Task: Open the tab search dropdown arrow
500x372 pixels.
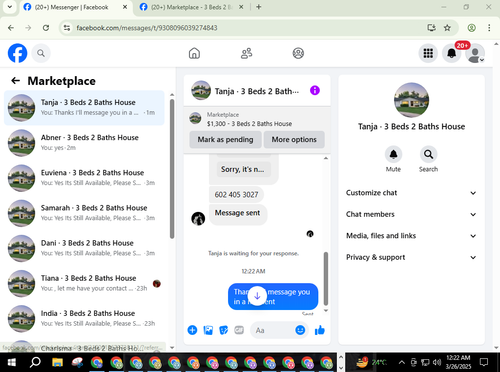Action: click(10, 7)
